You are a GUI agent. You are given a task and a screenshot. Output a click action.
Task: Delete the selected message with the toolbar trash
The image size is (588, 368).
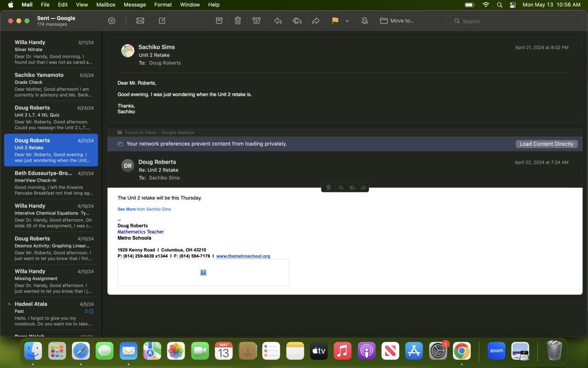point(237,21)
